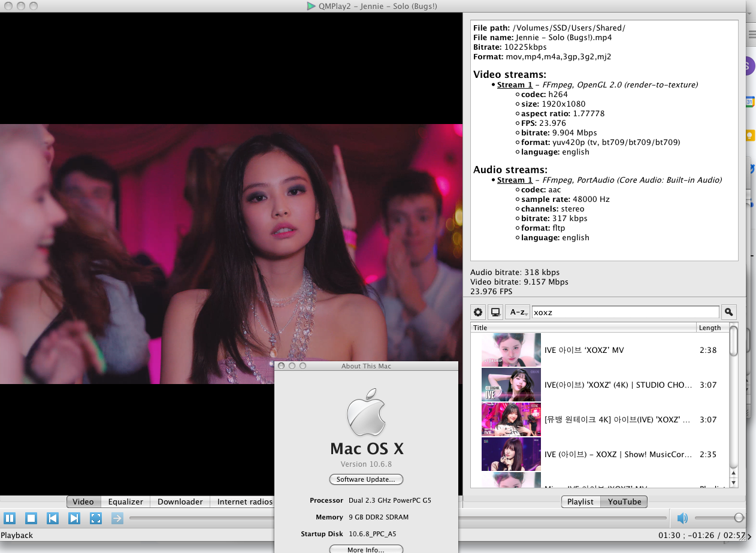This screenshot has width=756, height=553.
Task: Select thumbnail of 뮤뱅 원테이크 4K result
Action: tap(511, 419)
